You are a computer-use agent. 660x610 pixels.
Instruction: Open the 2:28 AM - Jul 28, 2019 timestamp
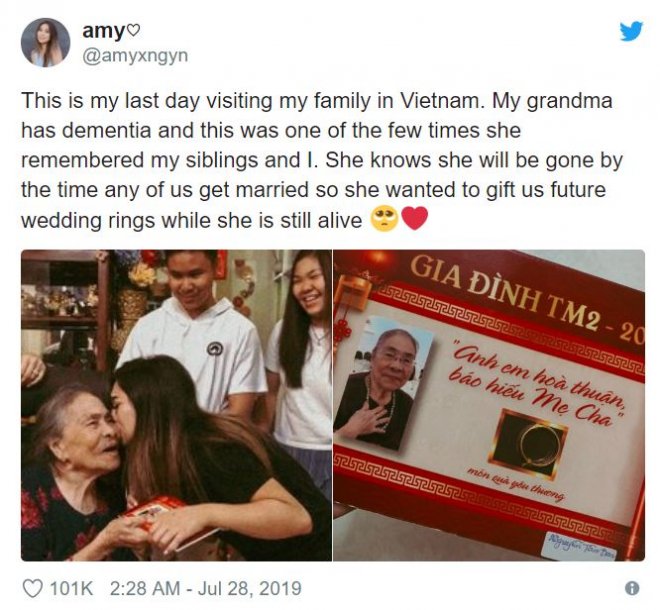click(205, 588)
